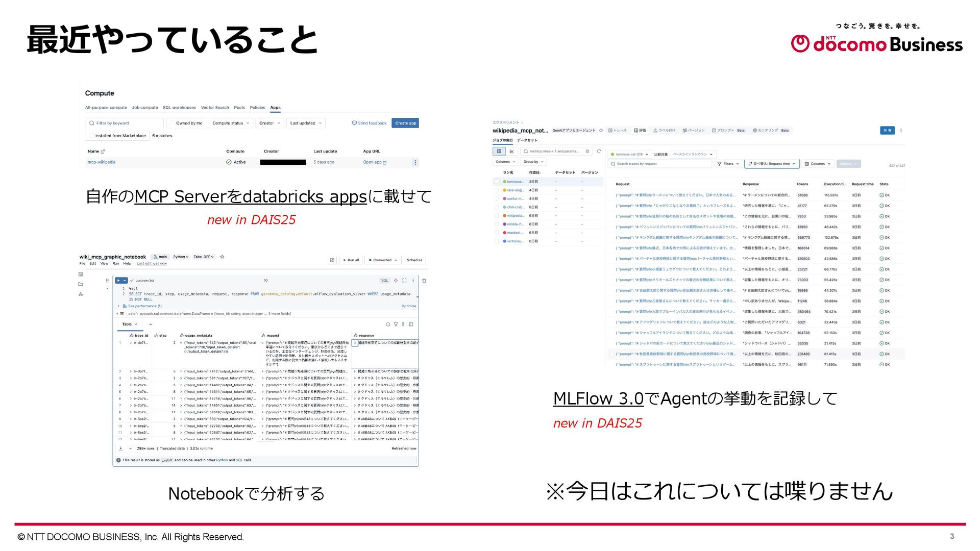Click the download results icon below the table

point(121,448)
